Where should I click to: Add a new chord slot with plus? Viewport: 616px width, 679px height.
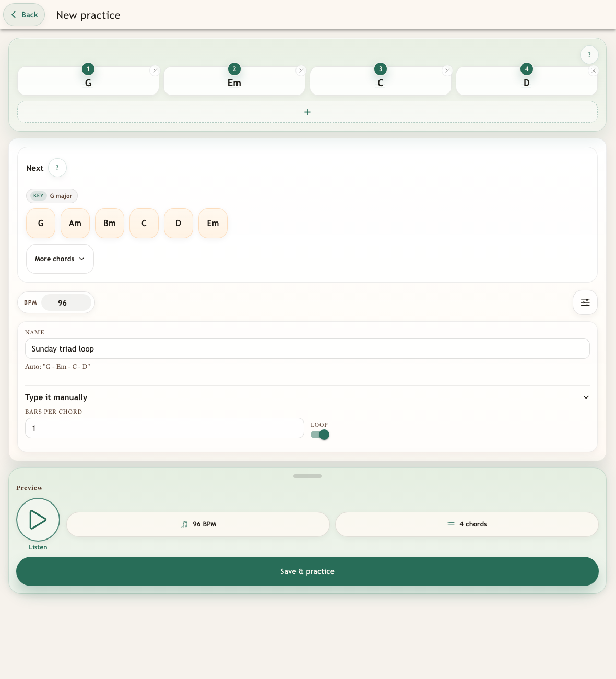click(307, 112)
